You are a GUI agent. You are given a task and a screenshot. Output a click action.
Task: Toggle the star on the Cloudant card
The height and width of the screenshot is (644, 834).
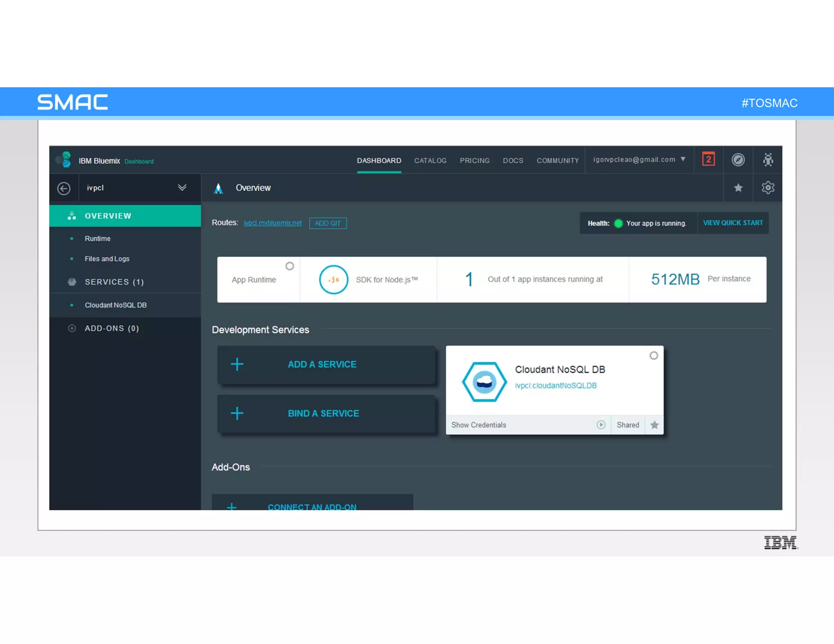click(x=654, y=425)
